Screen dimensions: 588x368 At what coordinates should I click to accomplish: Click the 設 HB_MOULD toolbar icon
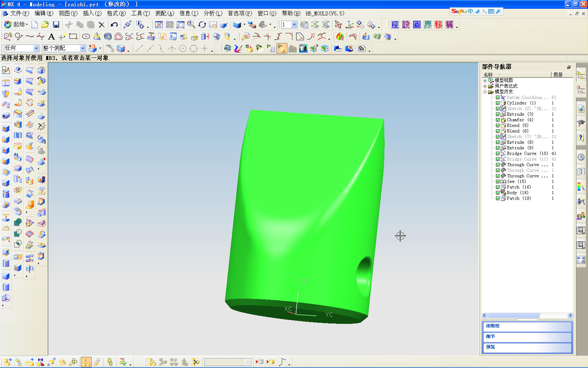click(406, 25)
